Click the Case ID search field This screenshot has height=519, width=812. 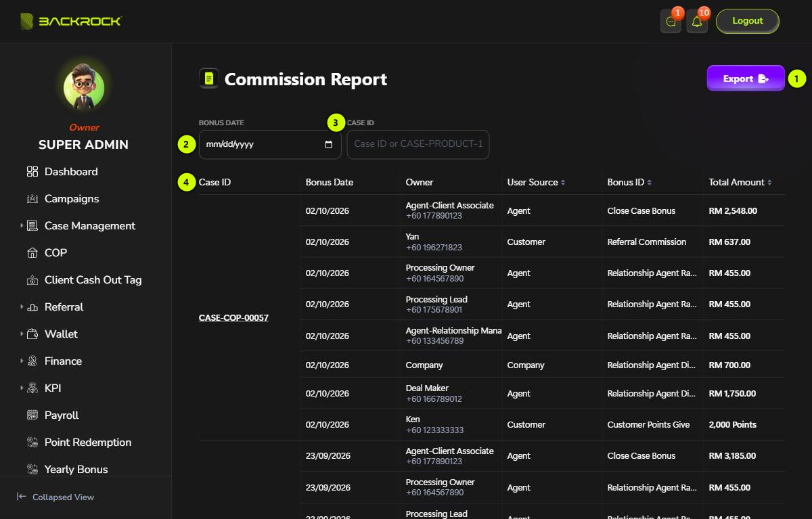click(x=418, y=144)
